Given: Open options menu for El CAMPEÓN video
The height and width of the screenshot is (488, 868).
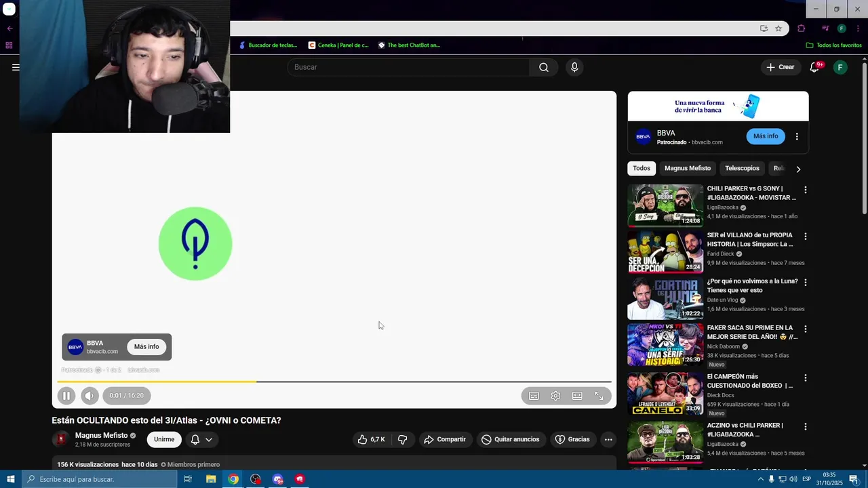Looking at the screenshot, I should click(806, 378).
